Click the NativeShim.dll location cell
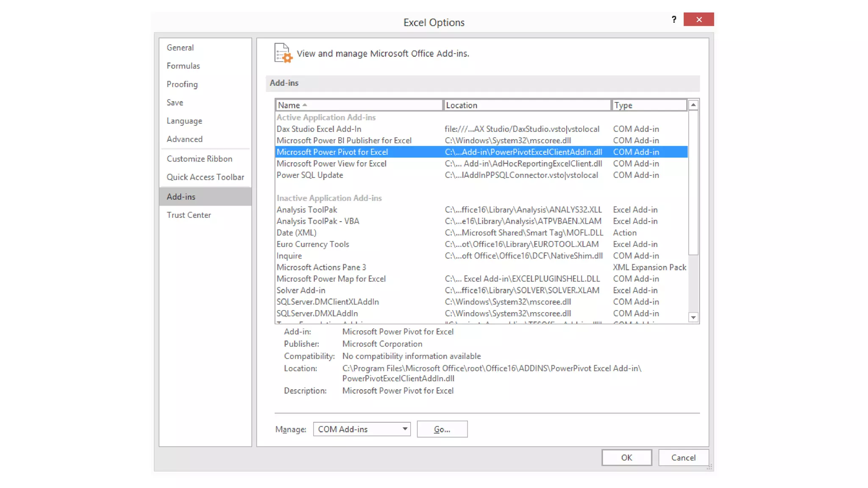 click(523, 256)
